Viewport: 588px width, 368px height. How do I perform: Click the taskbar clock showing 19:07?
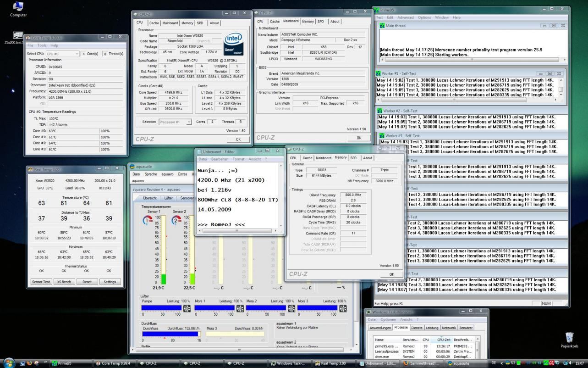click(x=580, y=363)
